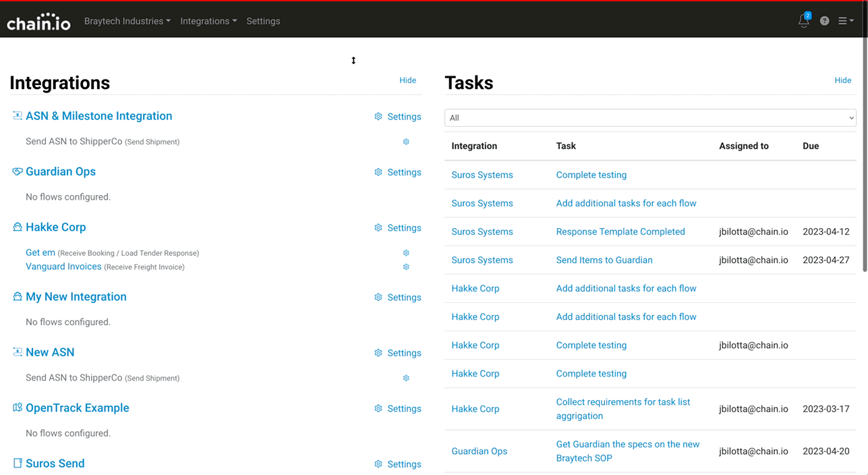Open Settings for Hakke Corp integration
The width and height of the screenshot is (868, 475).
point(404,228)
